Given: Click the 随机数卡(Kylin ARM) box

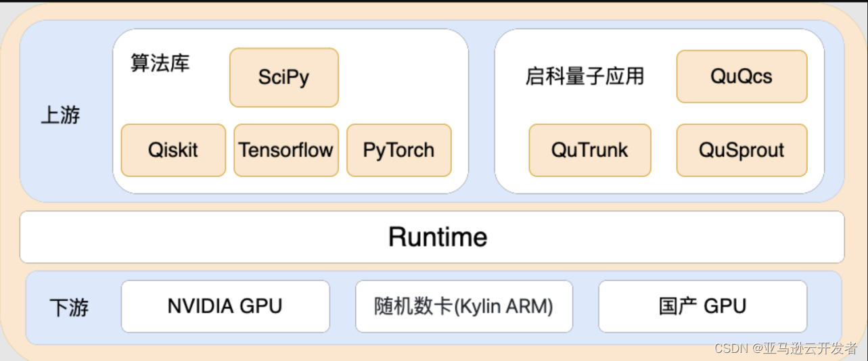Looking at the screenshot, I should pyautogui.click(x=464, y=306).
